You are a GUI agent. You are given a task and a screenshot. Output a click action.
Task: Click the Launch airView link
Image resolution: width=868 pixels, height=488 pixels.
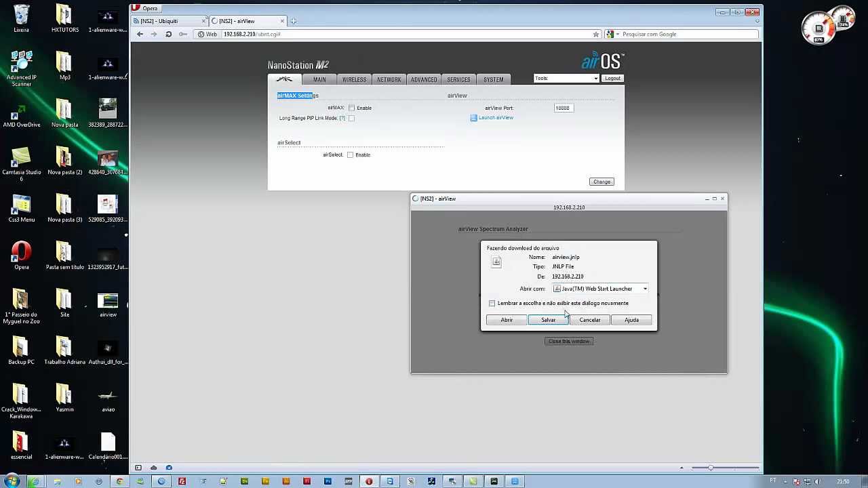pyautogui.click(x=496, y=118)
